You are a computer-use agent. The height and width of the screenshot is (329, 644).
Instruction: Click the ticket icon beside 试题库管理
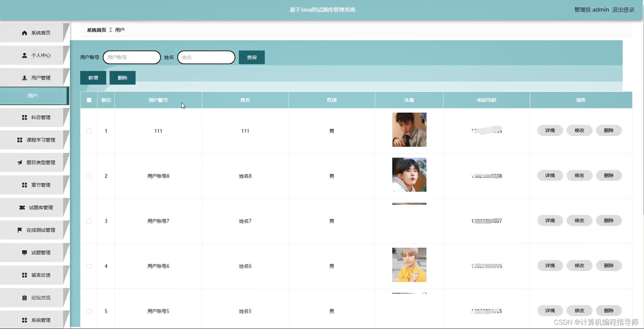pos(22,208)
